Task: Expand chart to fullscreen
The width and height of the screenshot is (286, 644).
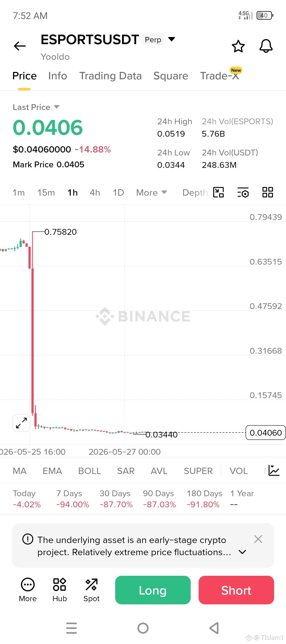Action: coord(21,423)
